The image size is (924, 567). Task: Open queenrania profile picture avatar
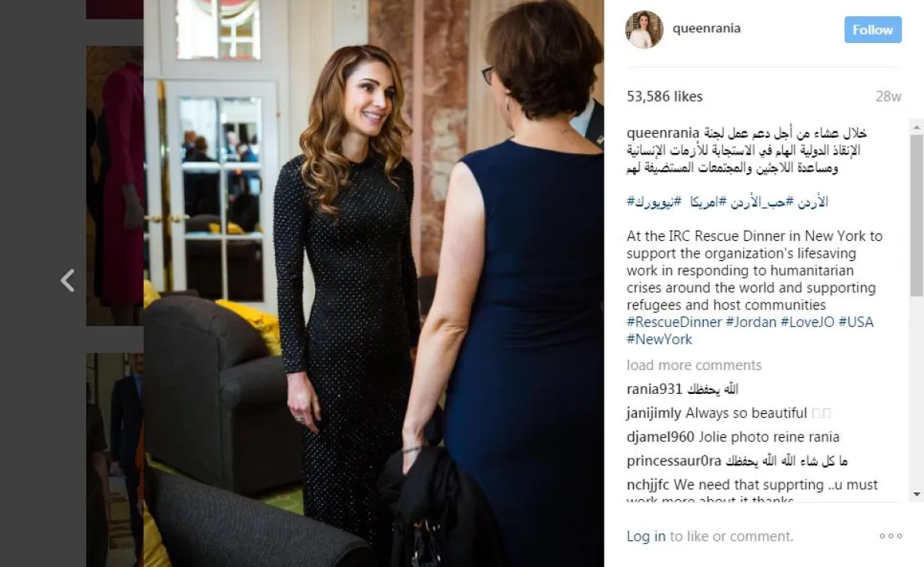point(644,29)
